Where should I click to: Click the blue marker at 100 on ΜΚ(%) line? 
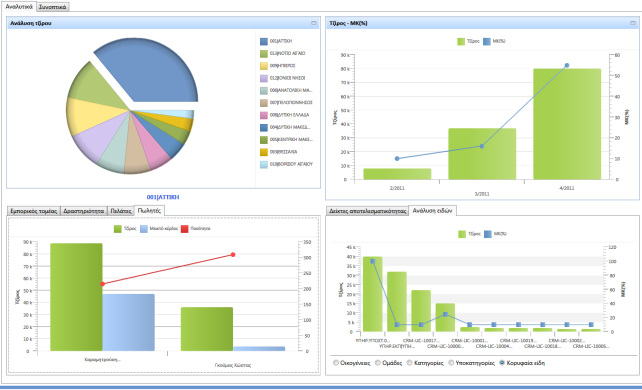(373, 261)
